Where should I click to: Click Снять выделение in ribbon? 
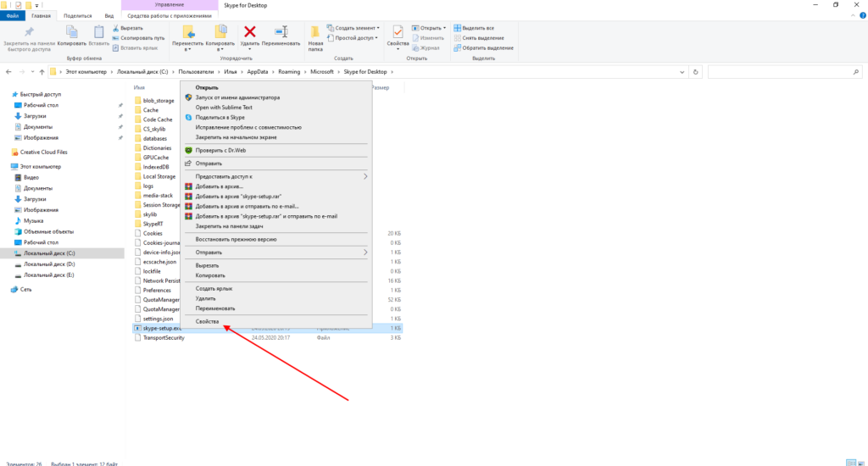click(479, 37)
